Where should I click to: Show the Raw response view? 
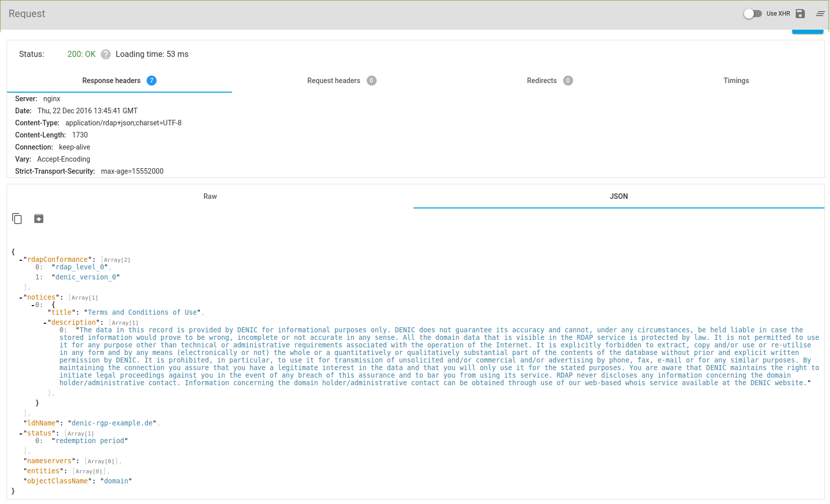coord(210,196)
